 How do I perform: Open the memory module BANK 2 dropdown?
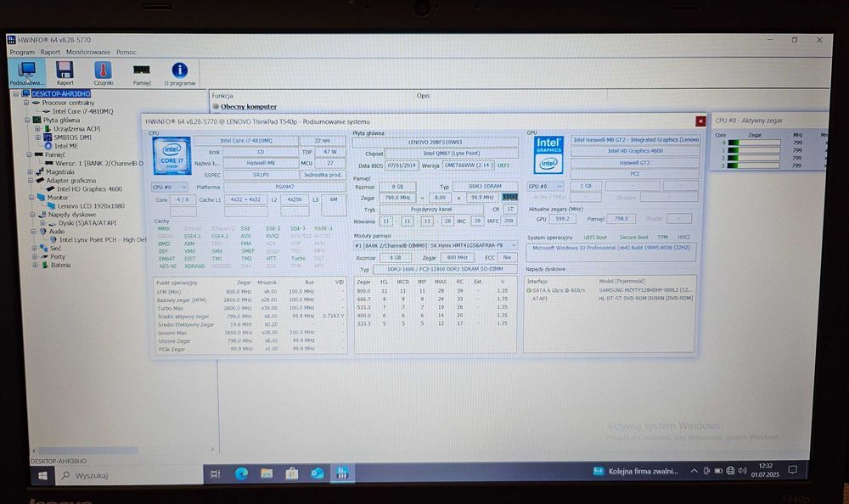436,245
